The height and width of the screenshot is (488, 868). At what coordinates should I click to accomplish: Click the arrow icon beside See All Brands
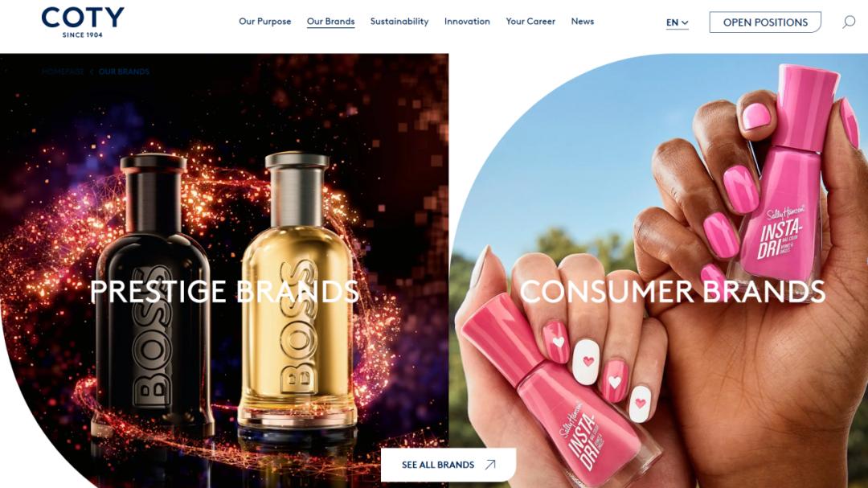point(490,465)
